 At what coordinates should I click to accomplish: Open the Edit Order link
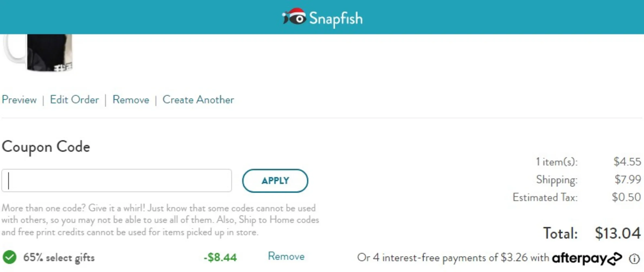pyautogui.click(x=74, y=100)
